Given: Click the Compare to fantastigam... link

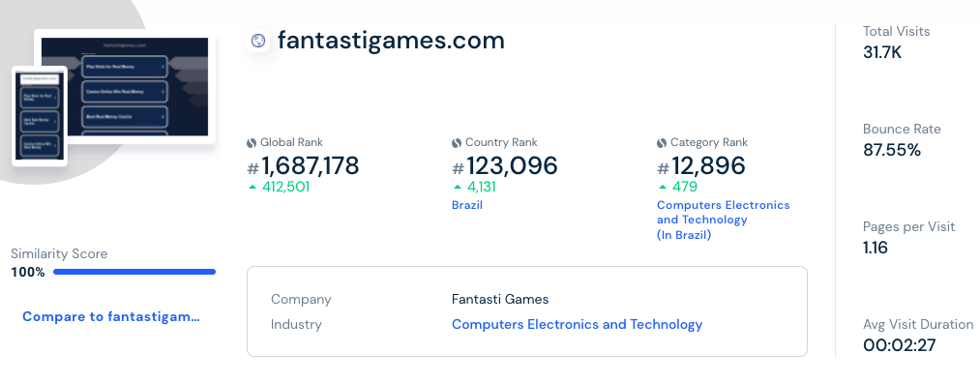Looking at the screenshot, I should 111,316.
